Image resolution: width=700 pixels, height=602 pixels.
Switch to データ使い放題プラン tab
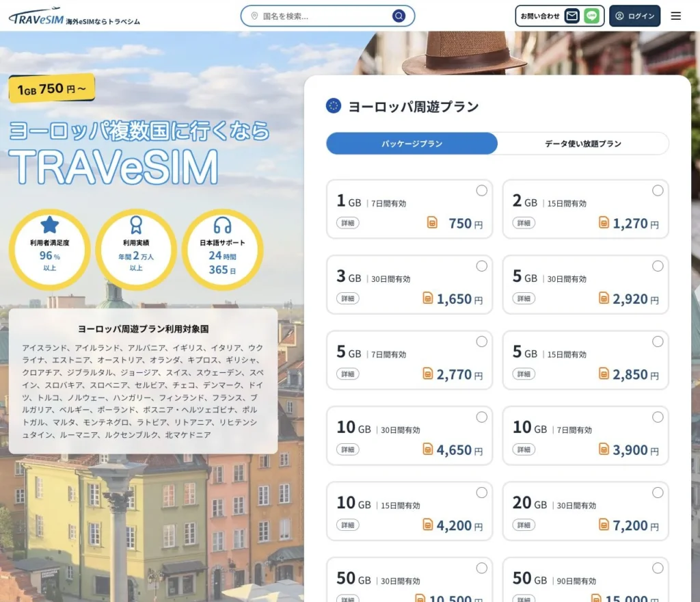click(583, 144)
